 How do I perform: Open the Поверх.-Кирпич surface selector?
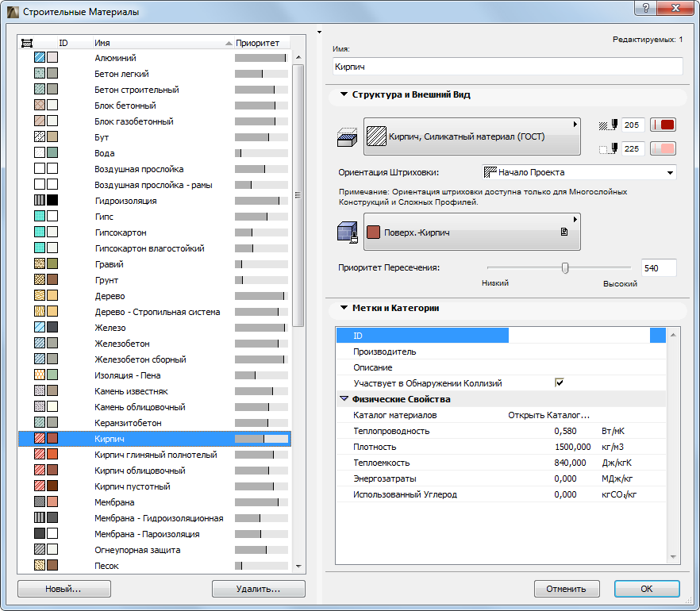point(472,232)
